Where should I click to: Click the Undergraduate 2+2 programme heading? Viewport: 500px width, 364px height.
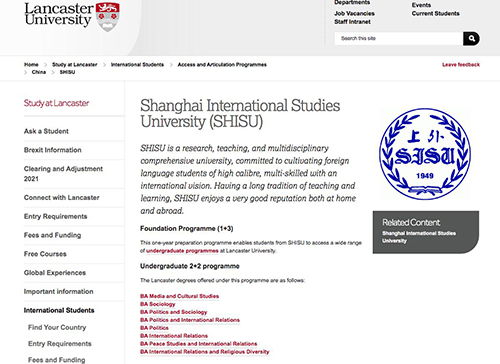coord(190,266)
